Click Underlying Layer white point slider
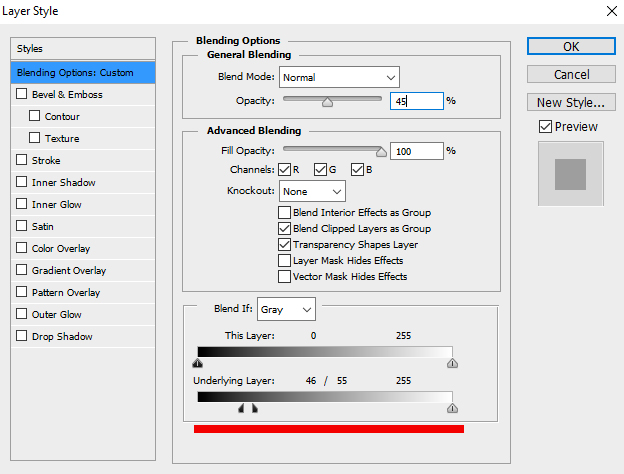 click(452, 408)
